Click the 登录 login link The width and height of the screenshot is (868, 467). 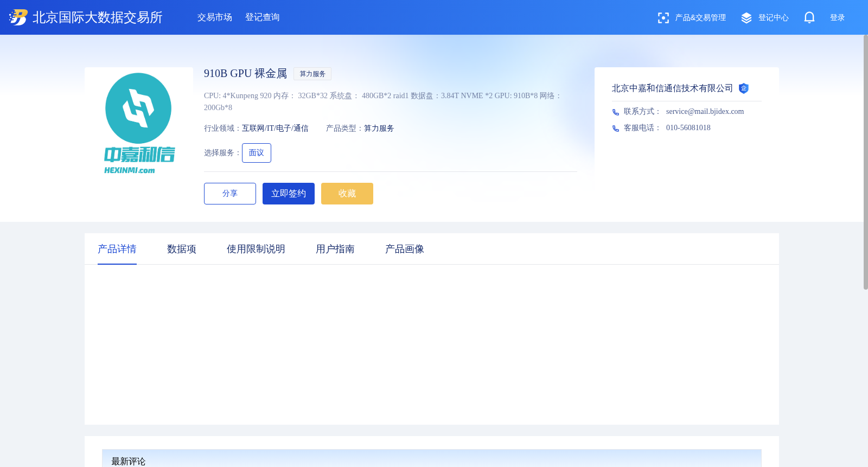[x=837, y=18]
